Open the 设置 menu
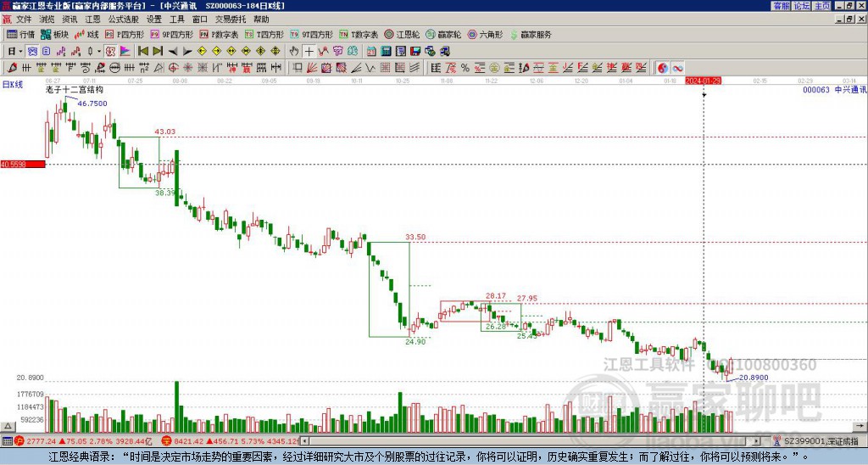 (154, 20)
